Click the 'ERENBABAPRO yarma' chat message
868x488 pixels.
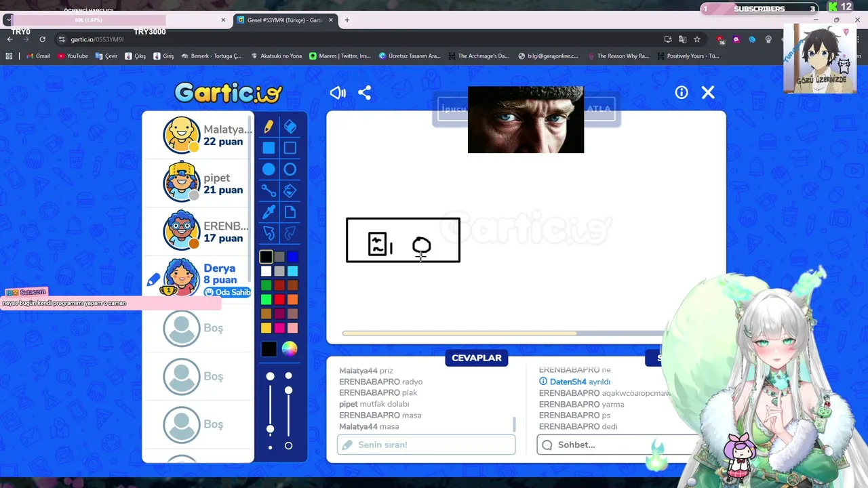click(x=582, y=404)
